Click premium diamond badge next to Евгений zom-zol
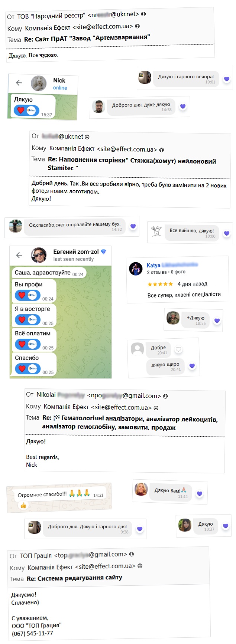Viewport: 236px width, 644px height. [104, 252]
